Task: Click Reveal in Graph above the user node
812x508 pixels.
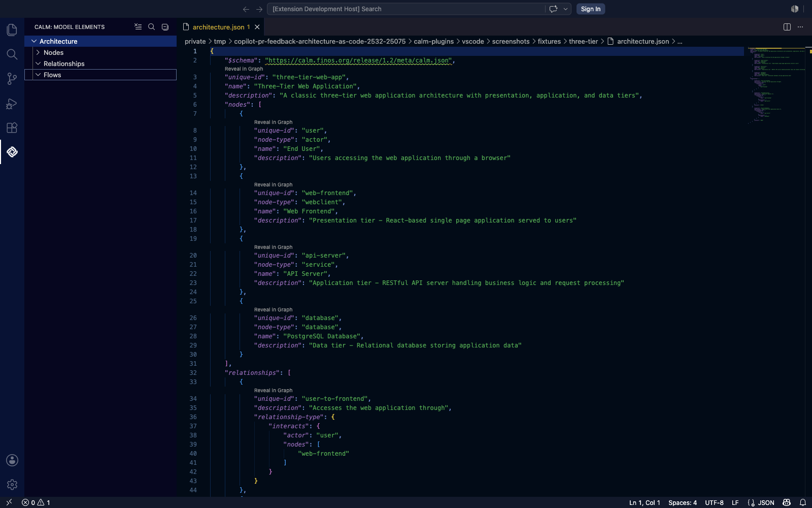Action: coord(274,122)
